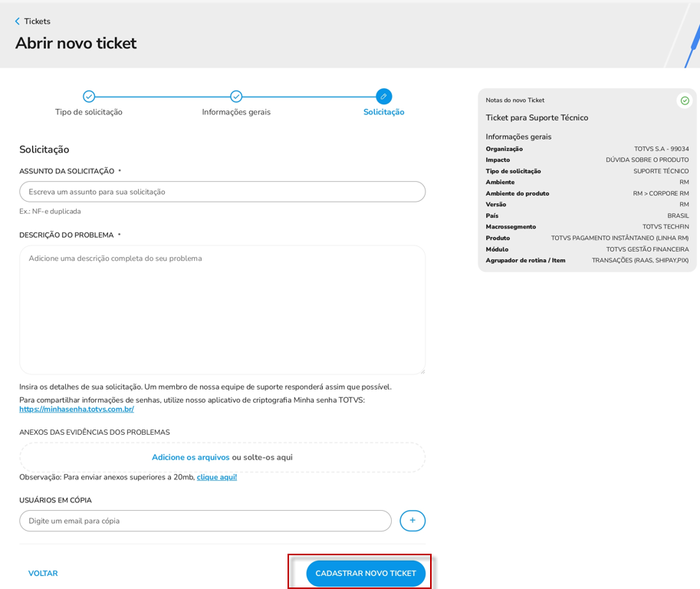The height and width of the screenshot is (589, 700).
Task: Click the textarea resize handle corner
Action: (422, 371)
